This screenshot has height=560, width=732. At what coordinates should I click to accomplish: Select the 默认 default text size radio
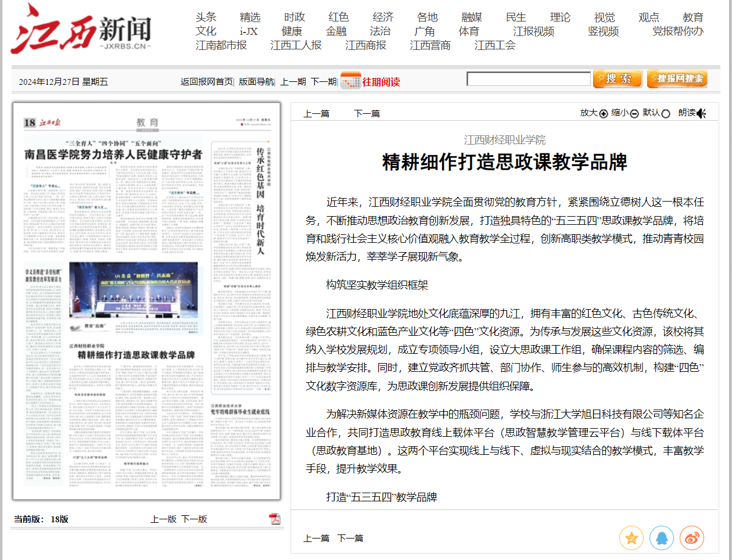point(666,114)
